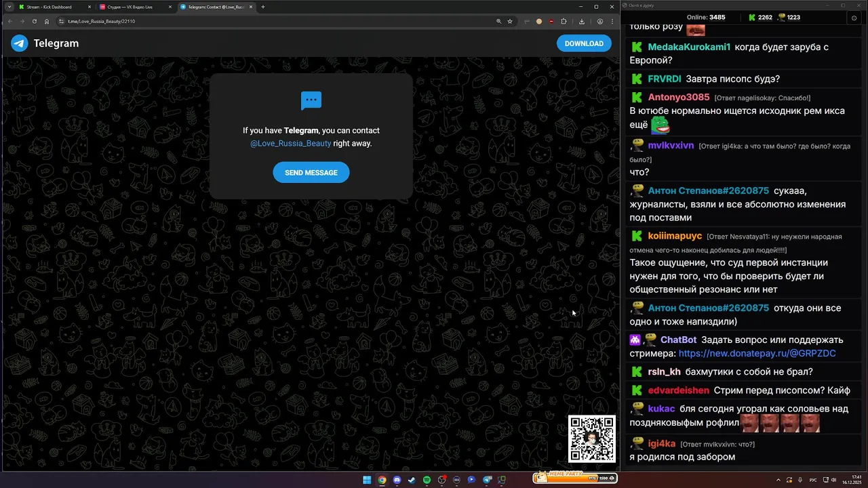Click the Meme Party progress bar widget
The height and width of the screenshot is (488, 868).
pos(575,477)
